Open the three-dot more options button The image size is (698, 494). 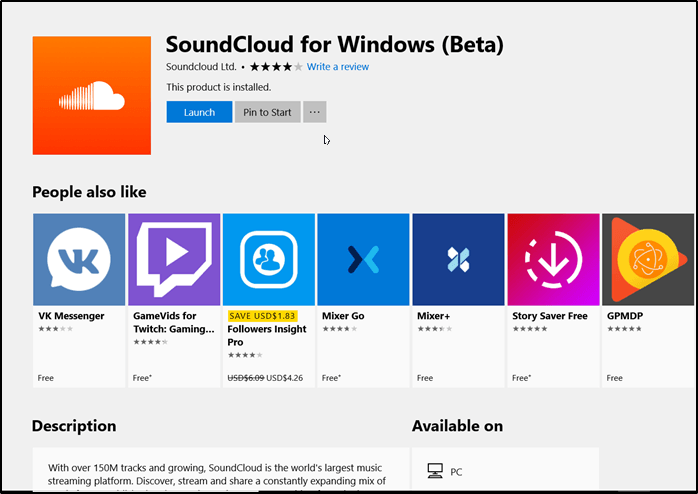coord(315,112)
